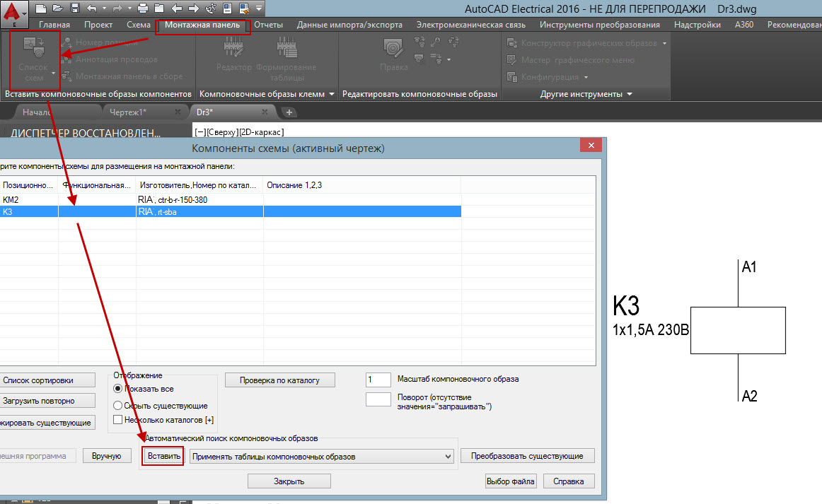
Task: Switch to the Данные импорта/экспорта tab
Action: coord(349,25)
